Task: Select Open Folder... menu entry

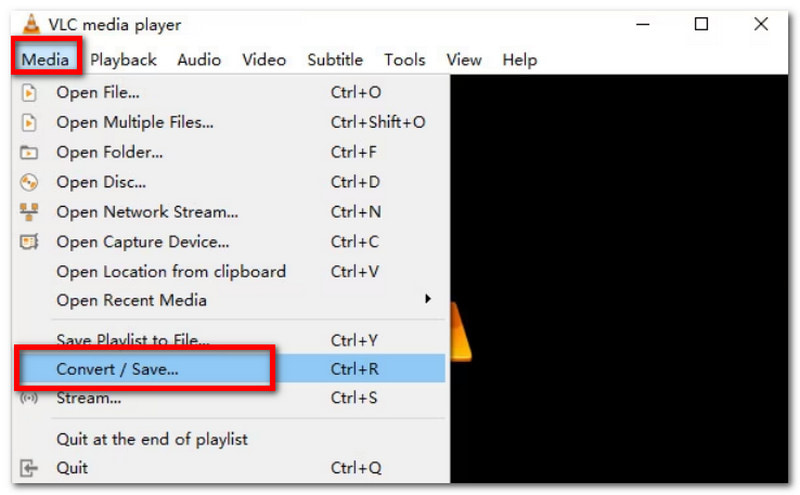Action: coord(231,152)
